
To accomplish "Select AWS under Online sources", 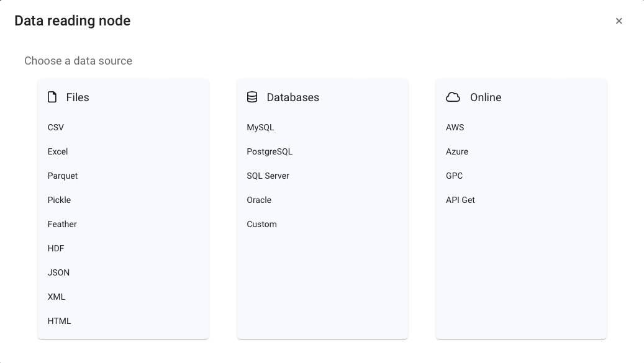I will point(455,128).
